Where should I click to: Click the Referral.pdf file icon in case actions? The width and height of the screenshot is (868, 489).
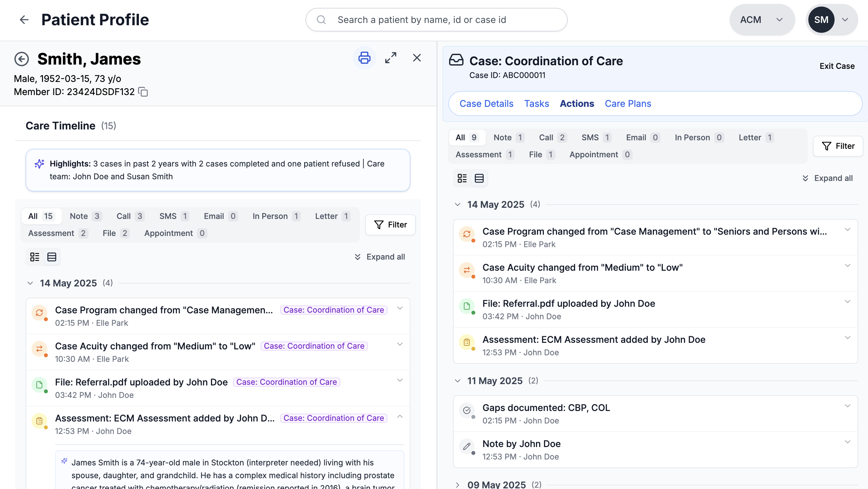[x=467, y=306]
